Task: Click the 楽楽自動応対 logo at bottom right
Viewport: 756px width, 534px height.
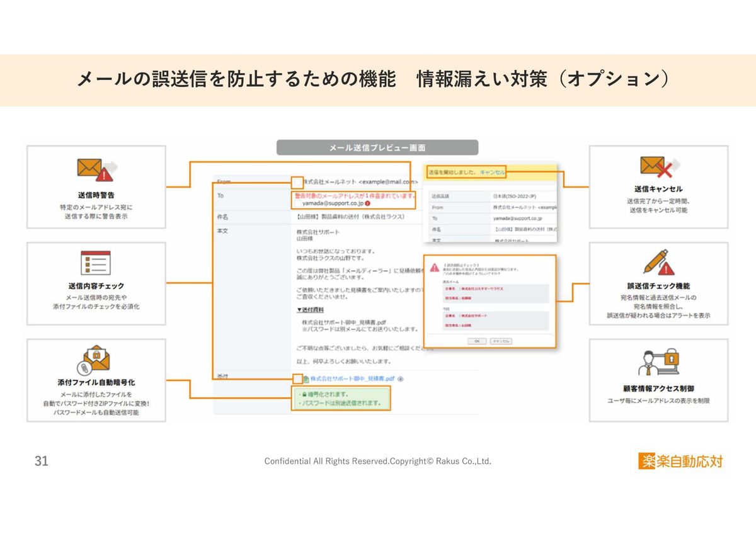Action: 680,461
